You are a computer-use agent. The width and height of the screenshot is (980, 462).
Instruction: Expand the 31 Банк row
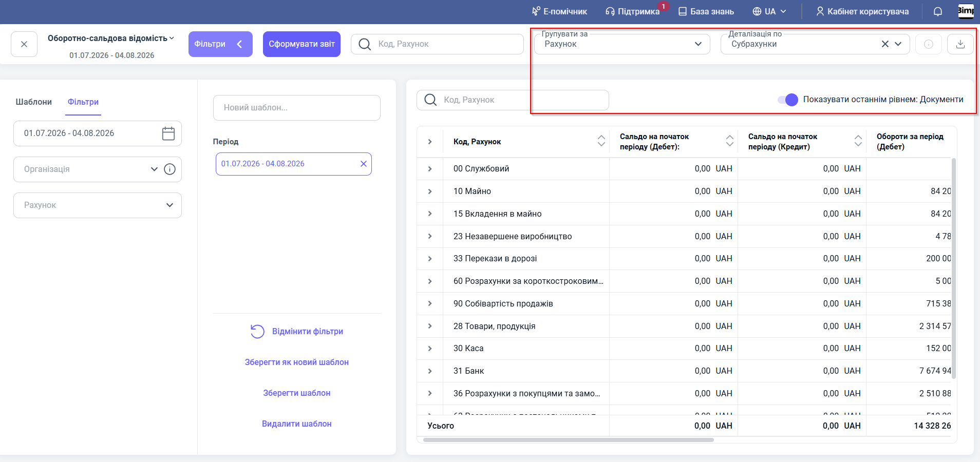pyautogui.click(x=430, y=371)
